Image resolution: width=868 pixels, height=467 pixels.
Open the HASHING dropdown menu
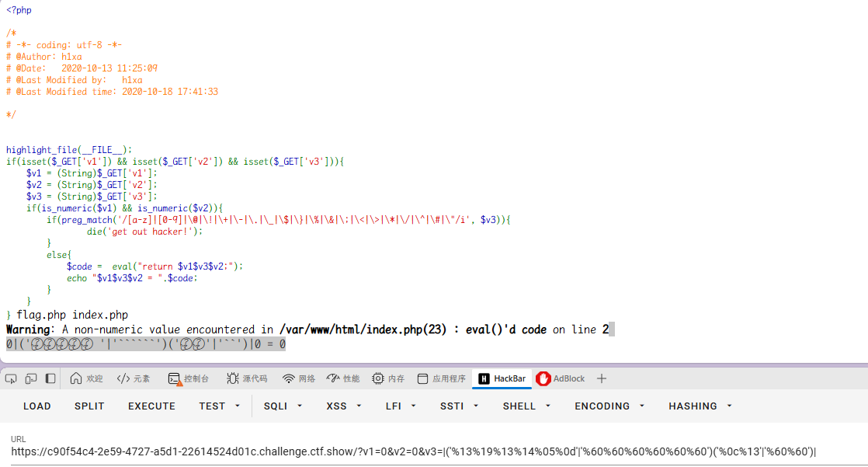click(700, 406)
